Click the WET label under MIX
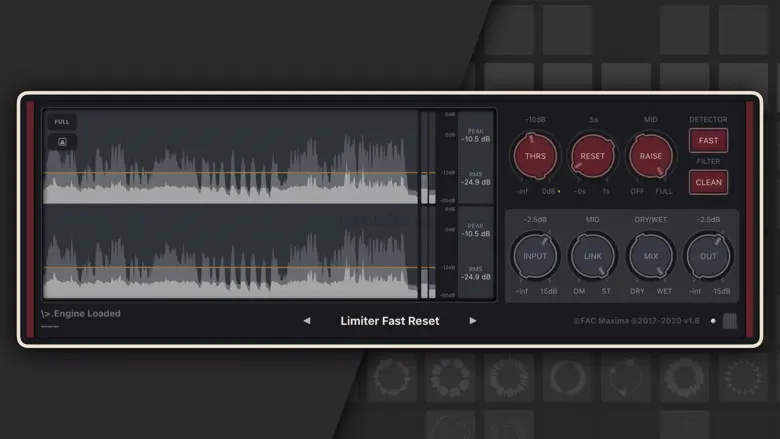The height and width of the screenshot is (439, 780). (664, 291)
